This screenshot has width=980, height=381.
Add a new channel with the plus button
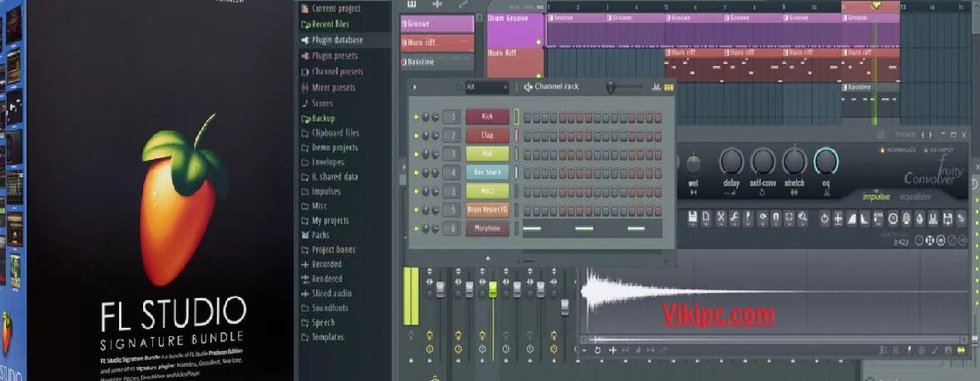point(488,258)
